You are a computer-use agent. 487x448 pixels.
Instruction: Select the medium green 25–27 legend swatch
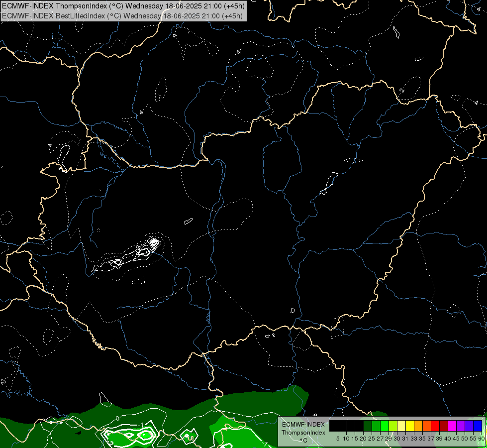(376, 426)
